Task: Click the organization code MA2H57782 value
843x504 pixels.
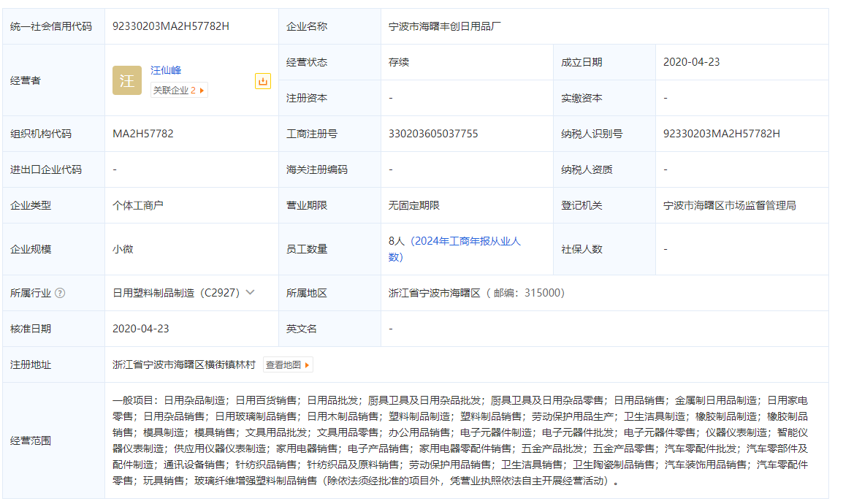Action: coord(143,134)
